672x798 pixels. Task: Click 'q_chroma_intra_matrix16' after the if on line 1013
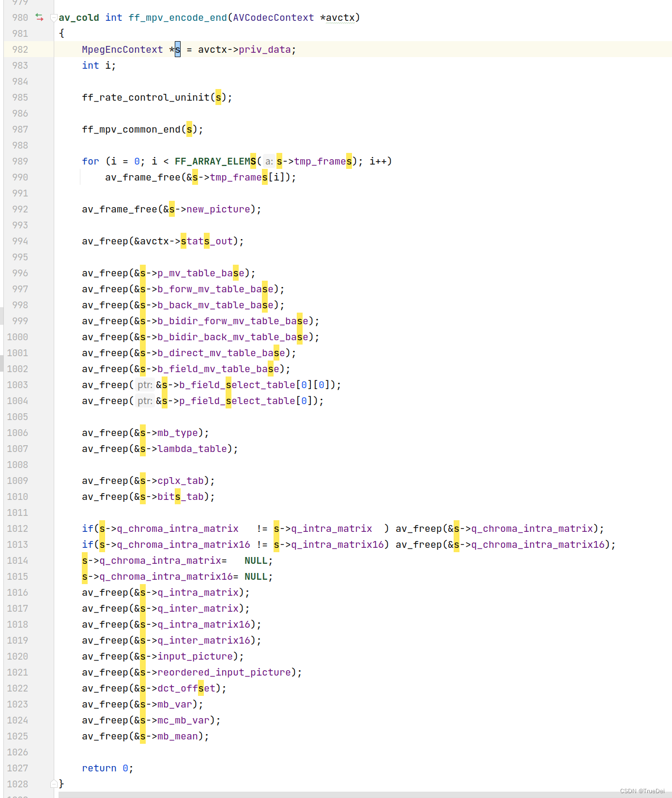183,544
